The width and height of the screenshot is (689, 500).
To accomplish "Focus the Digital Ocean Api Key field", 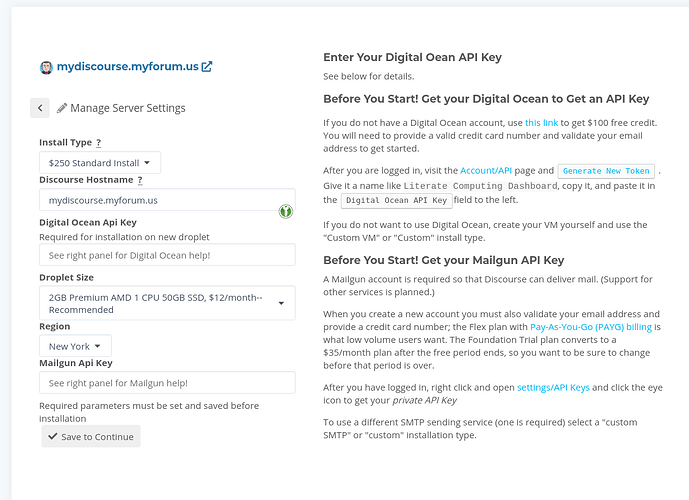I will point(167,255).
